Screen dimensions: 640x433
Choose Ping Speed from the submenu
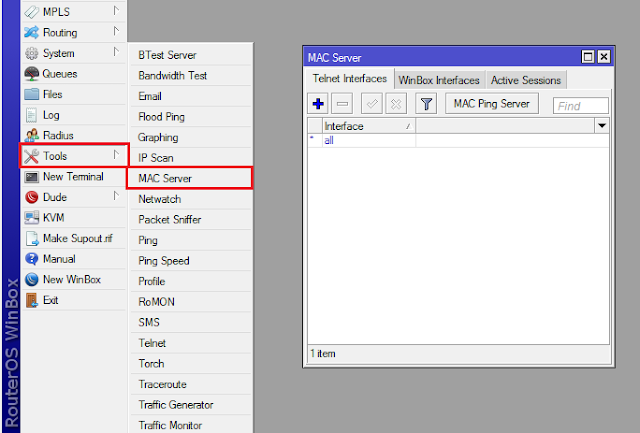click(191, 260)
